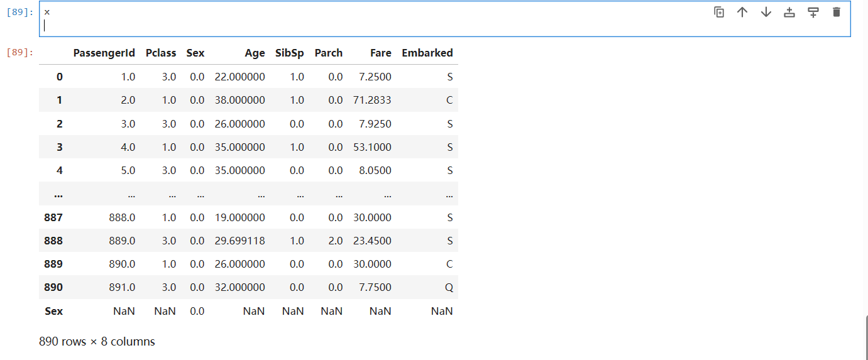Screen dimensions: 868x360
Task: Click the Parch value 2.0
Action: tap(336, 241)
